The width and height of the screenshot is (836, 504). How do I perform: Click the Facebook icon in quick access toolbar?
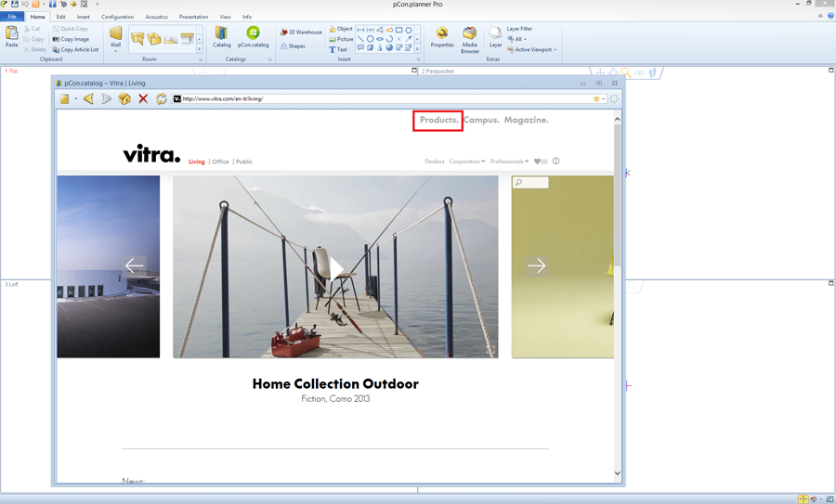tap(52, 4)
